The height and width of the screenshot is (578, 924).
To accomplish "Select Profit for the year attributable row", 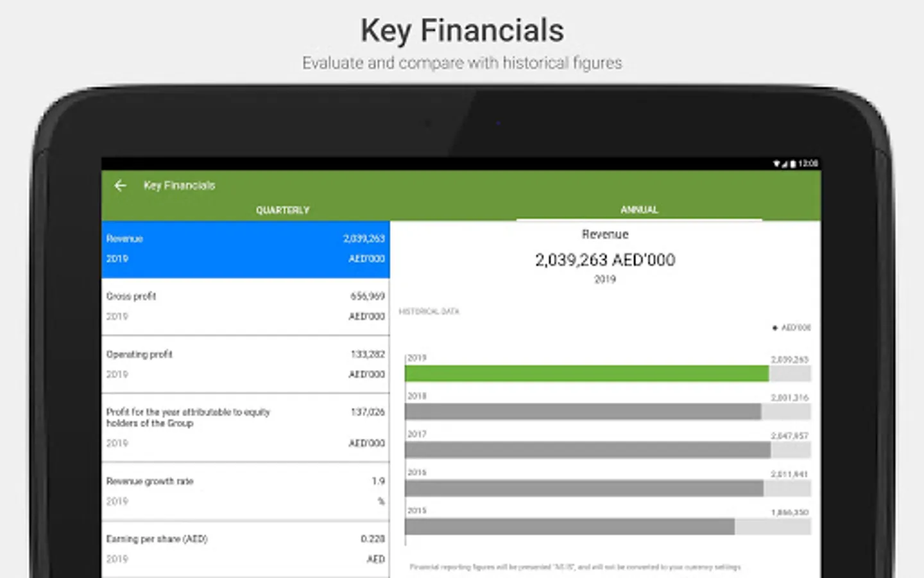I will 246,427.
